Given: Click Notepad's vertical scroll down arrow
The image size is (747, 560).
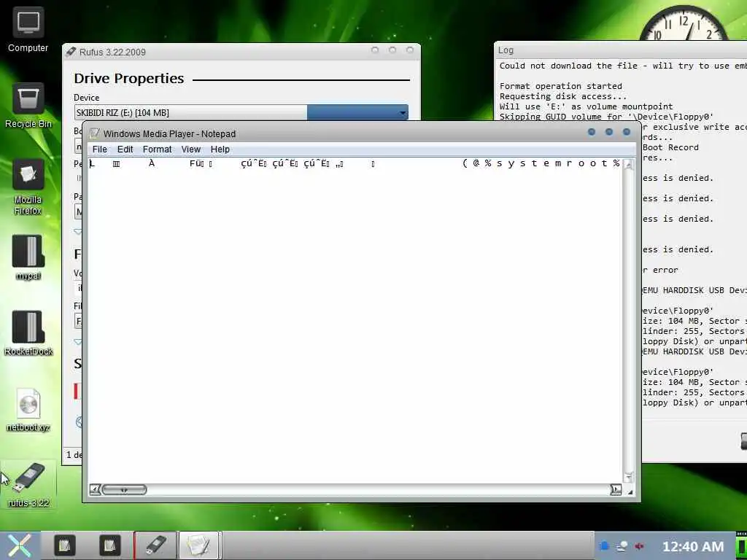Looking at the screenshot, I should [x=628, y=477].
